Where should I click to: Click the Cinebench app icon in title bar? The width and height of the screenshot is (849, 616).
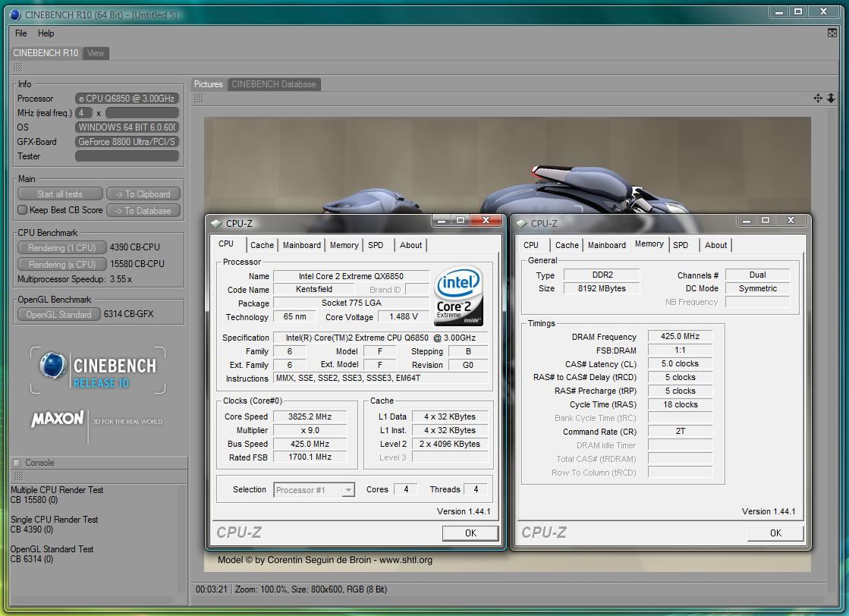(x=16, y=14)
